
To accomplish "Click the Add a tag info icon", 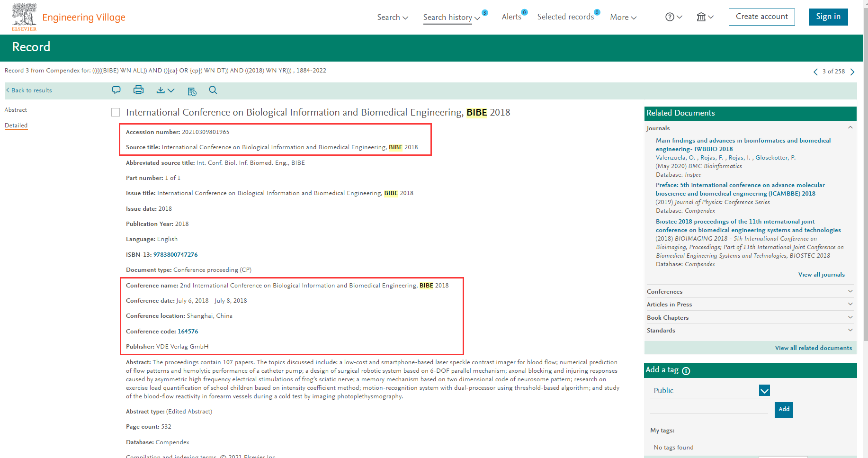I will point(686,371).
